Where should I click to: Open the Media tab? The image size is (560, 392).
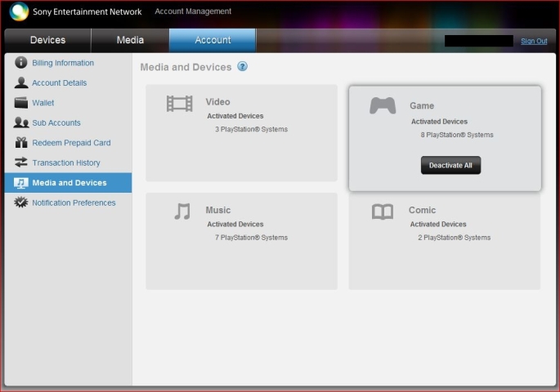[130, 40]
